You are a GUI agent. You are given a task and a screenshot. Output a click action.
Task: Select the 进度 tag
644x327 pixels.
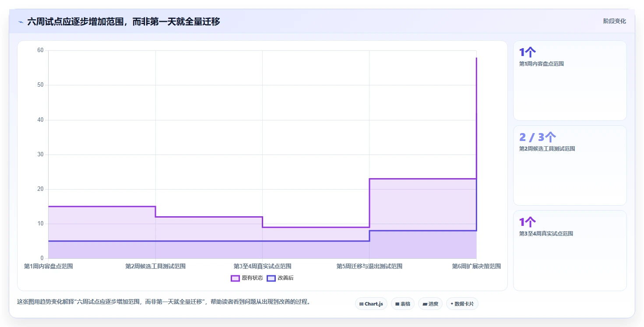point(430,304)
